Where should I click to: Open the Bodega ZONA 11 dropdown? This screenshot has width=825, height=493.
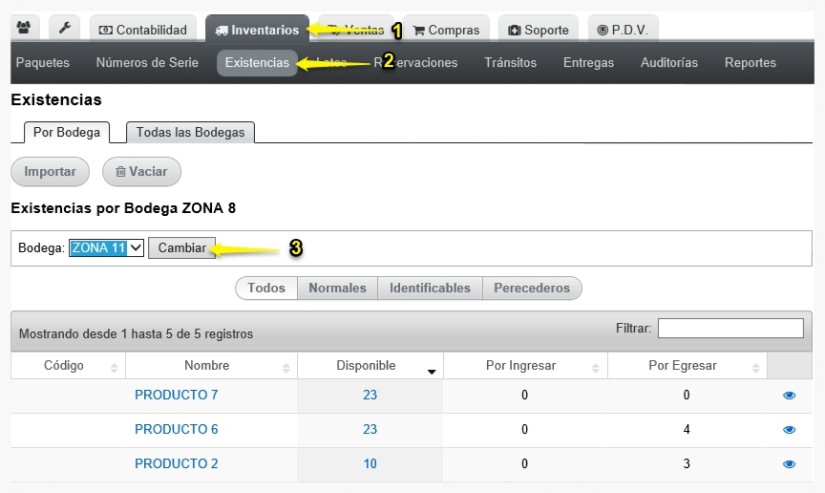(x=106, y=248)
